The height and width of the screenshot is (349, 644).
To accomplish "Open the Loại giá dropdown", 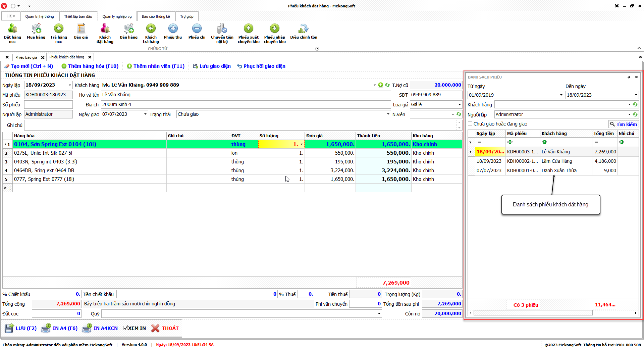I will 460,105.
